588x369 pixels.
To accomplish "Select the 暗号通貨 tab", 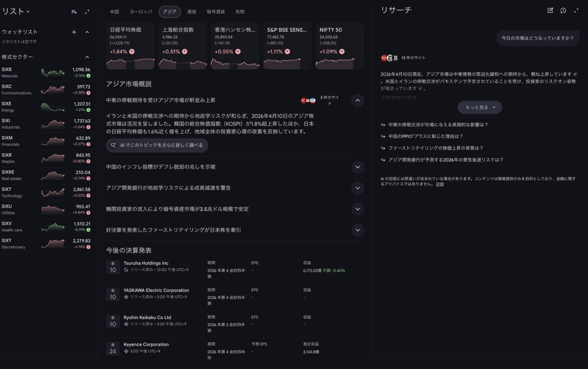I will [x=216, y=12].
